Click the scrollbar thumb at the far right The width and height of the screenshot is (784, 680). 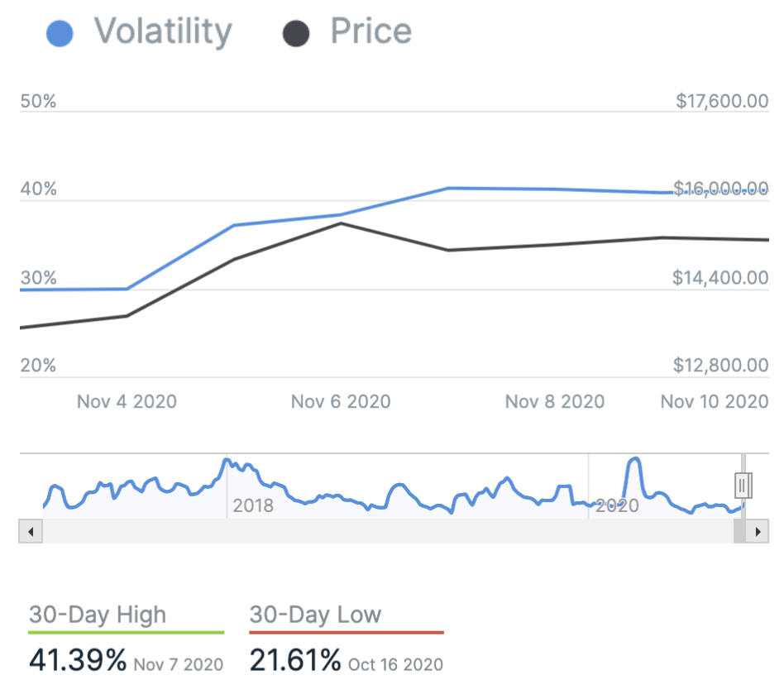(x=739, y=532)
